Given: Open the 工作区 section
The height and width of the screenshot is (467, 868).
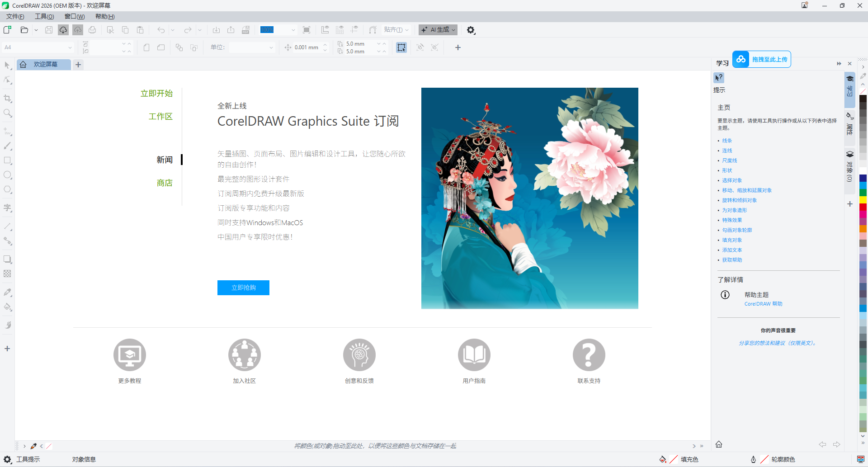Looking at the screenshot, I should point(160,117).
